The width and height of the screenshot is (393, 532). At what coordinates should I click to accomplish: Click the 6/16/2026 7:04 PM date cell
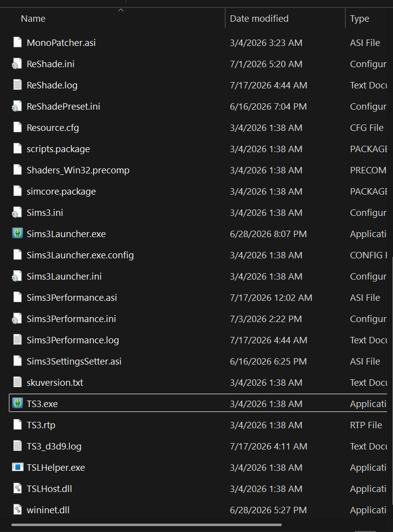(x=268, y=107)
